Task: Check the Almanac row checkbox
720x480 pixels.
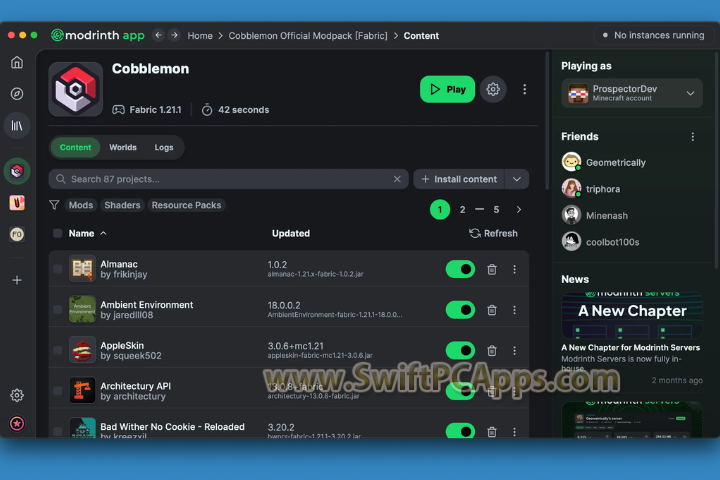Action: tap(57, 269)
